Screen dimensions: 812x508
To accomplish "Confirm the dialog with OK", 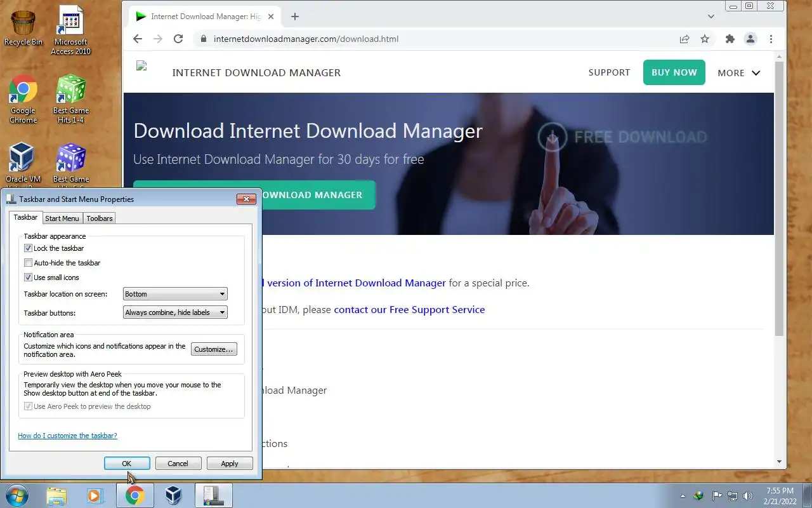I will [x=127, y=464].
